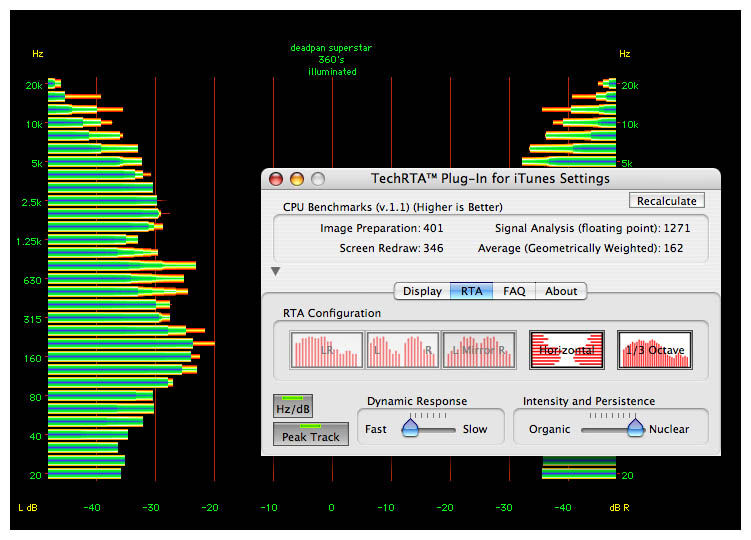751x540 pixels.
Task: Select the L Mirror R layout icon
Action: (478, 350)
